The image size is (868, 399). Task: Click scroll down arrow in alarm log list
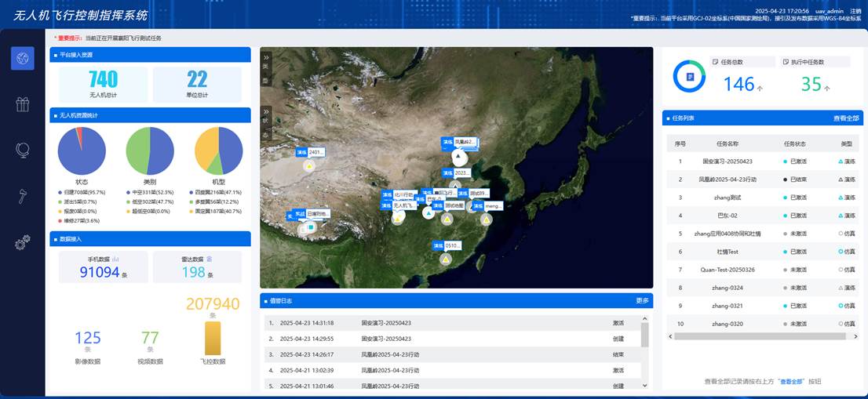(645, 385)
